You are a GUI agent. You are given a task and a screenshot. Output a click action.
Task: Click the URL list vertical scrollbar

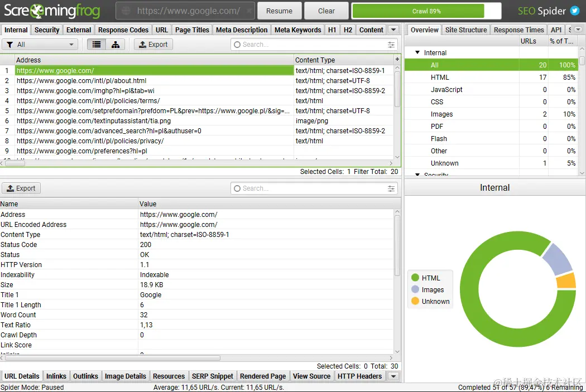tap(397, 90)
